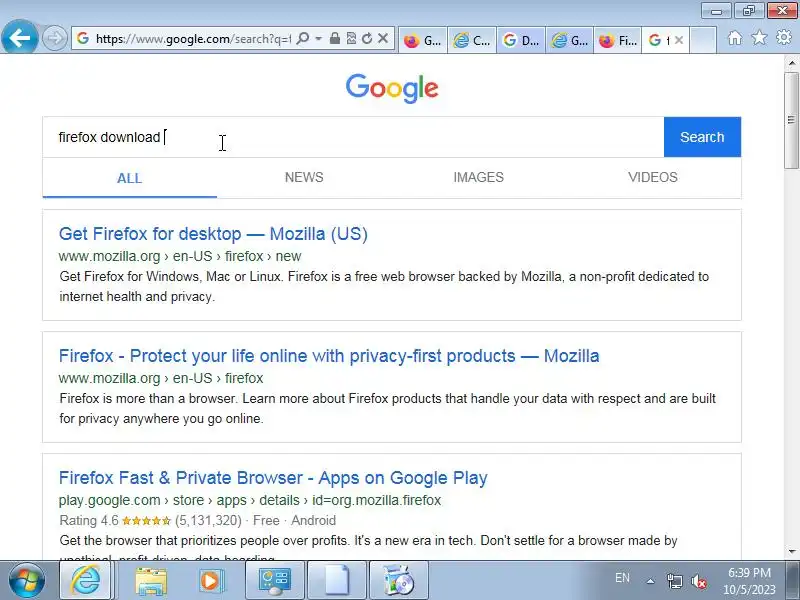Click the 'firefox download' search field
Screen dimensions: 800x600
[353, 137]
